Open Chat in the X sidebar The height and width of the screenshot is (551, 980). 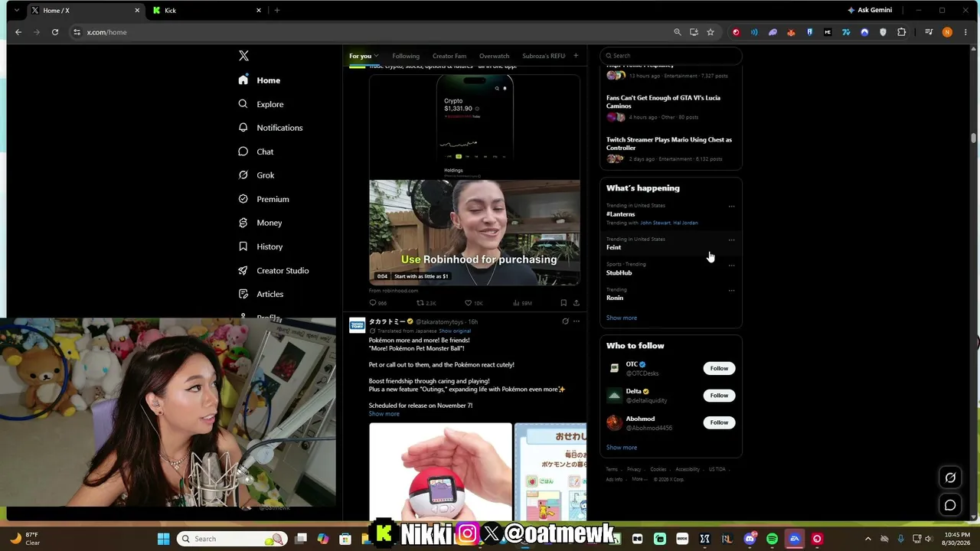coord(256,152)
